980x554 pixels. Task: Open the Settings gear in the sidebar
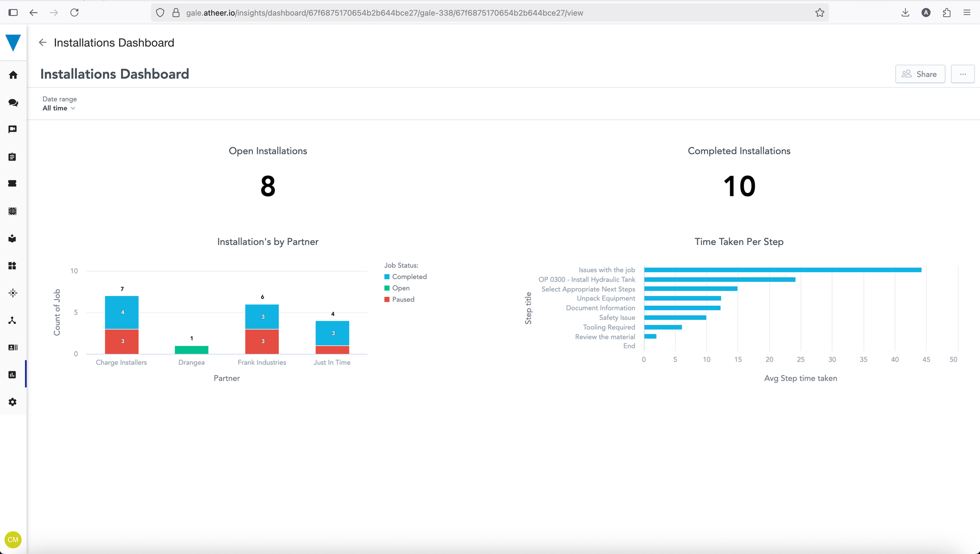click(x=13, y=402)
